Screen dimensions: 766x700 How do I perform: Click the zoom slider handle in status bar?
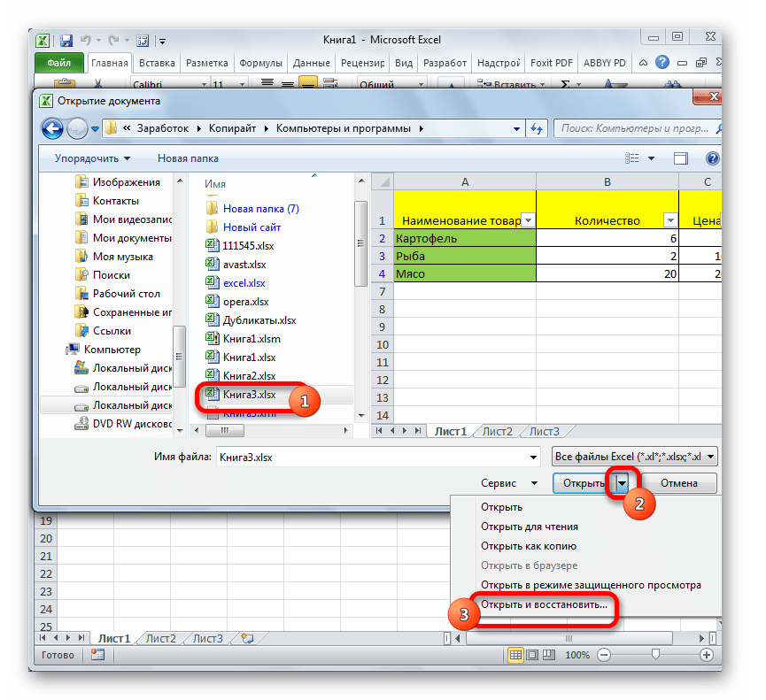click(655, 655)
